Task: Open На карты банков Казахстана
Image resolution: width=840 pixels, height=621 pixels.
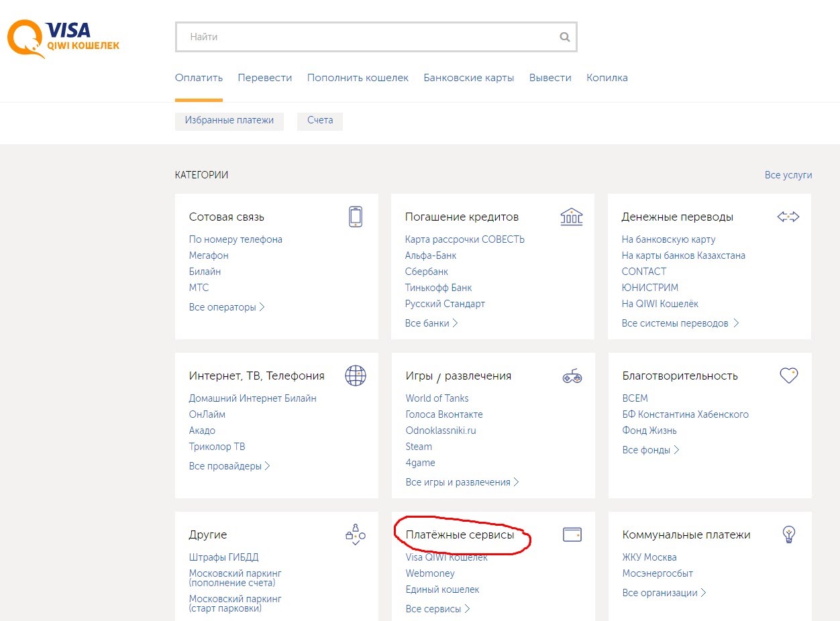Action: (684, 256)
